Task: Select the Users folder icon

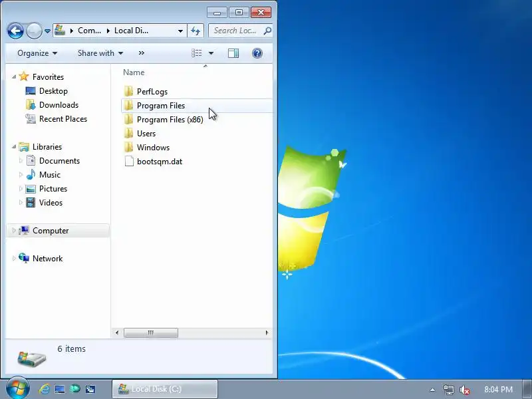Action: (x=128, y=133)
